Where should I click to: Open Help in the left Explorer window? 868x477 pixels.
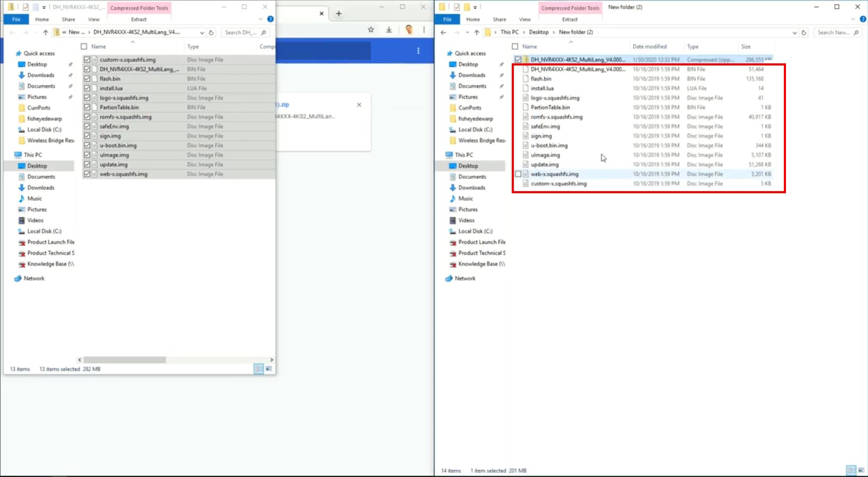point(271,19)
